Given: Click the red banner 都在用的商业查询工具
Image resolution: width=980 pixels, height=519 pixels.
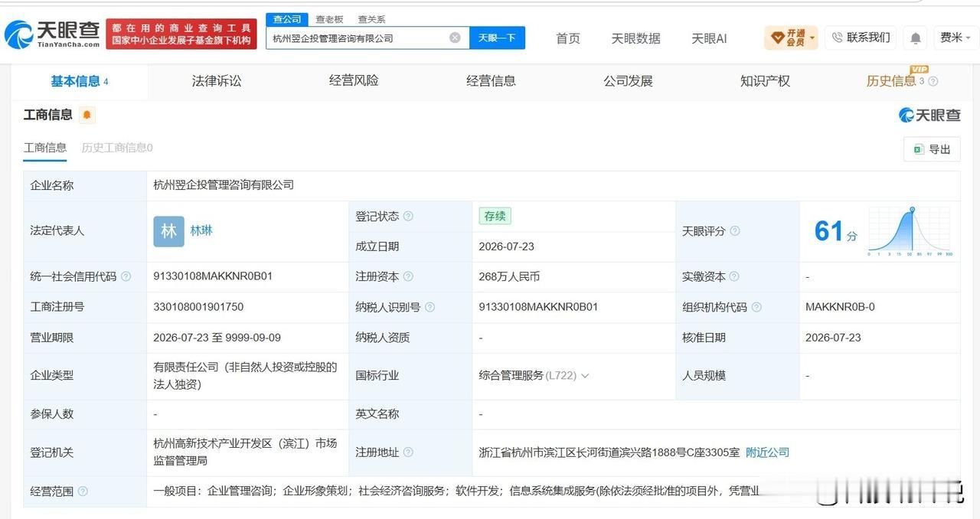Looking at the screenshot, I should coord(181,34).
